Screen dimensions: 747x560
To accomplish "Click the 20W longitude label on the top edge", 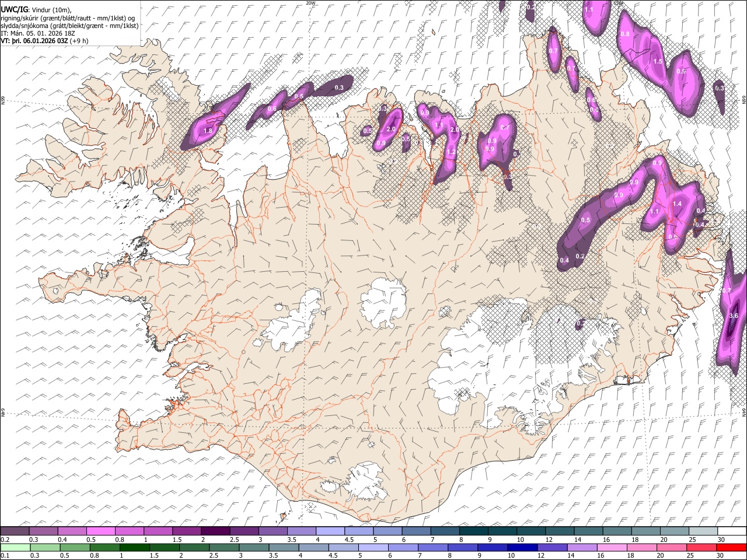I will click(x=310, y=3).
